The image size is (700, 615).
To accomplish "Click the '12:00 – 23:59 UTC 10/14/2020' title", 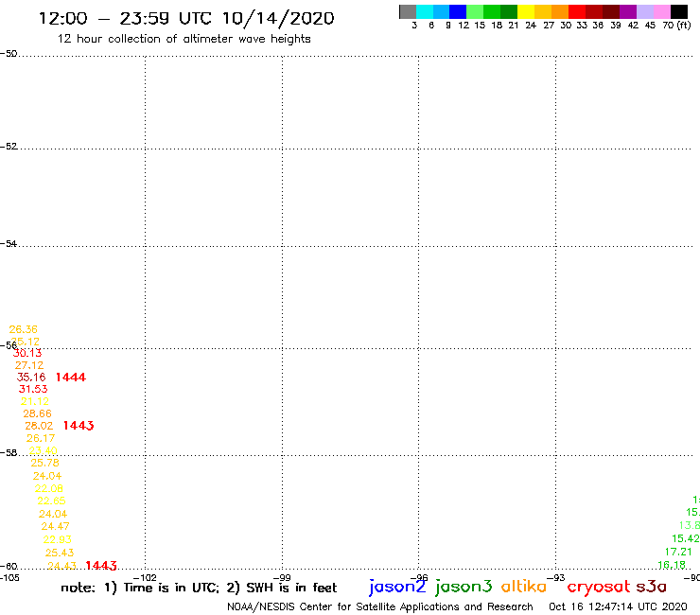I will [x=186, y=19].
